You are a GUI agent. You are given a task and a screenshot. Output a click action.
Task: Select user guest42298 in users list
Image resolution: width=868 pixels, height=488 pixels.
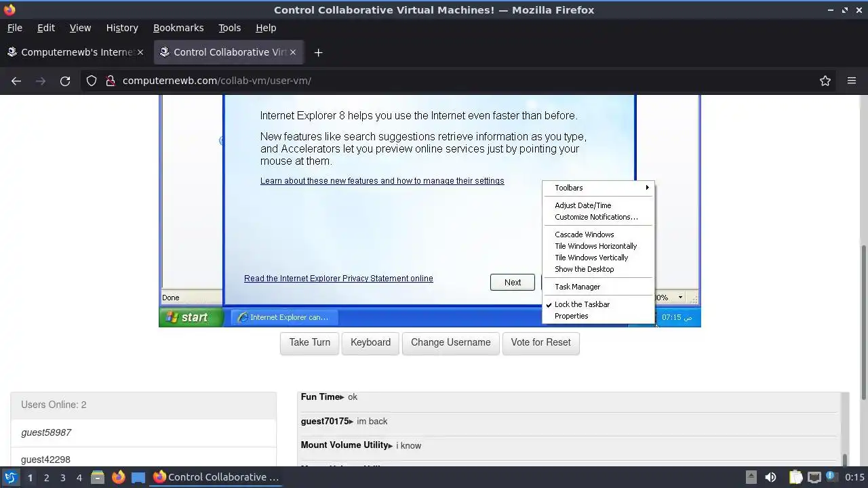[143, 459]
